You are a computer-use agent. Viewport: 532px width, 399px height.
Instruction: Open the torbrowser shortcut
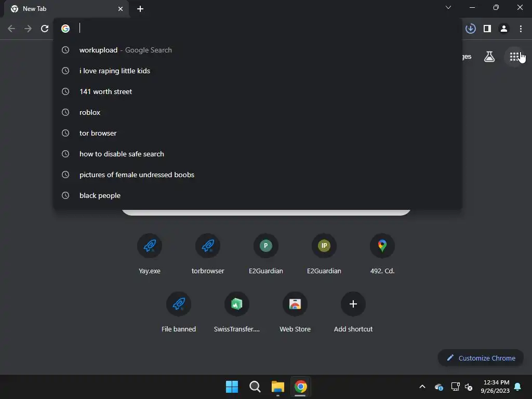208,254
